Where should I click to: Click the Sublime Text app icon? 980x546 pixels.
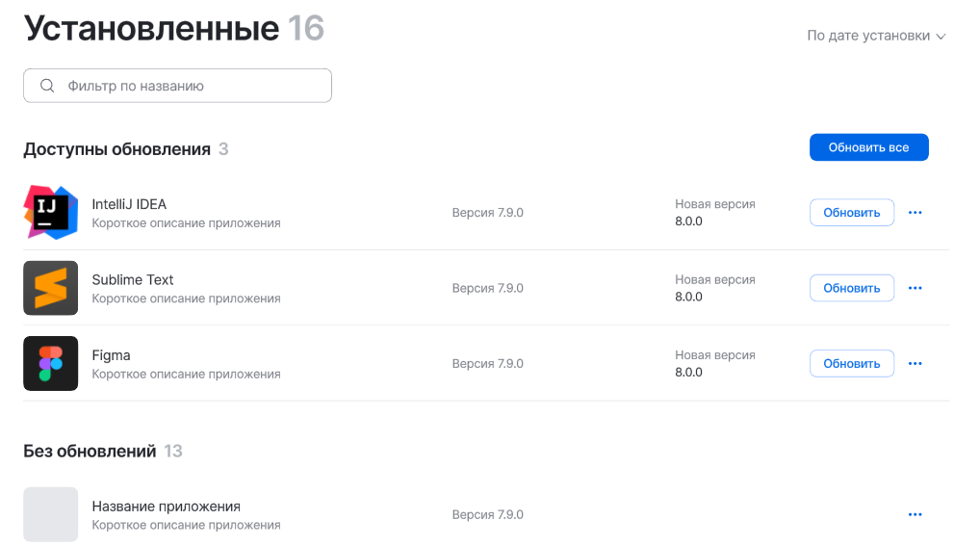[50, 288]
